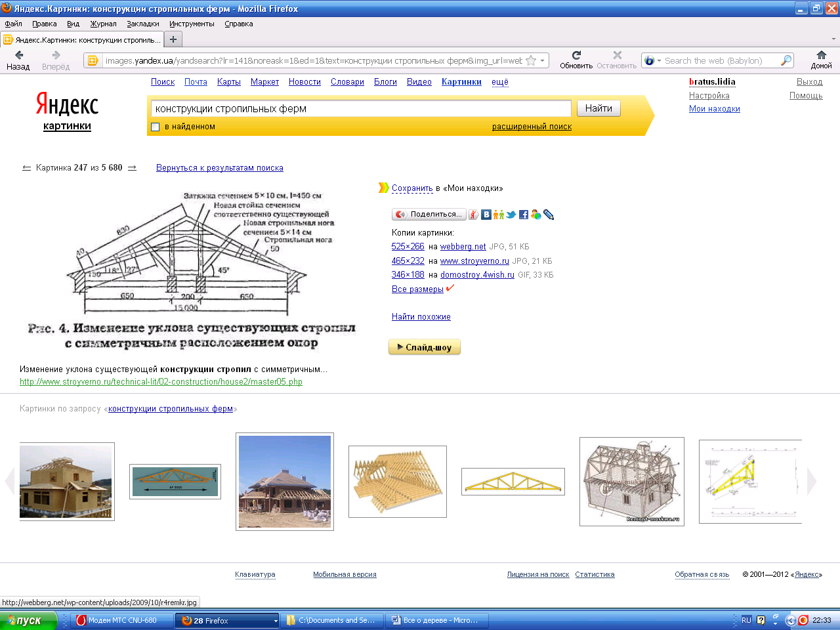
Task: Share image on Facebook icon
Action: click(523, 215)
